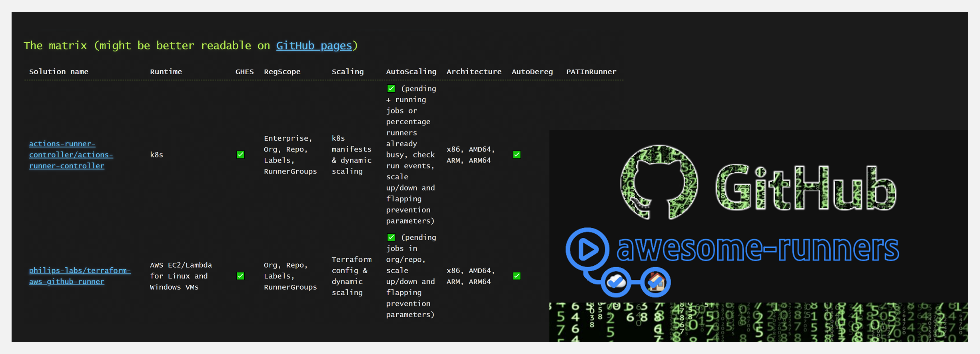Click the house circle icon

(x=656, y=282)
